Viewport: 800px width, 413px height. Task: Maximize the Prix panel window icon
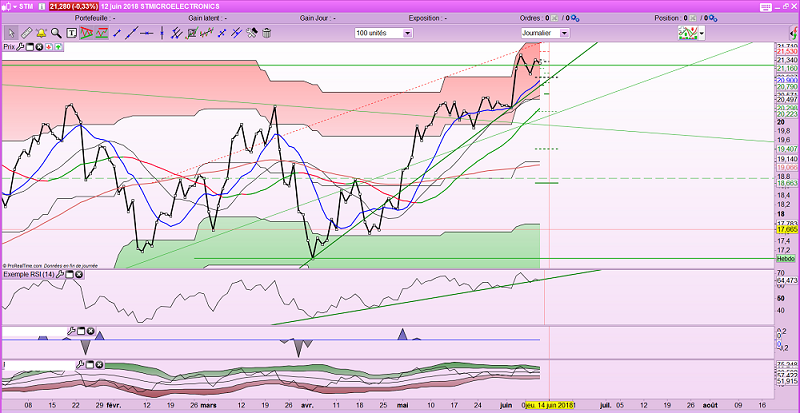[30, 46]
